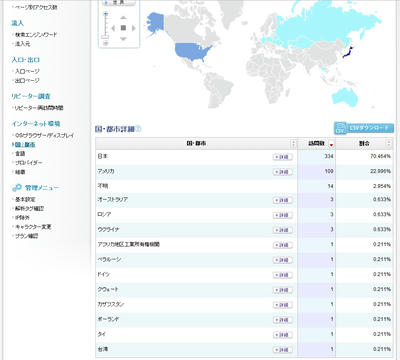Click the map zoom slider track

click(106, 25)
